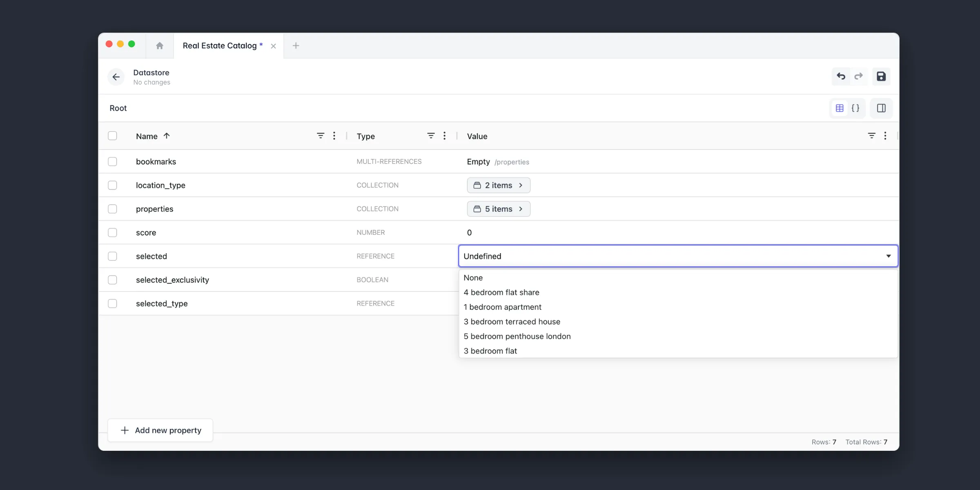The height and width of the screenshot is (490, 980).
Task: Open filter for the Name column
Action: pos(321,136)
